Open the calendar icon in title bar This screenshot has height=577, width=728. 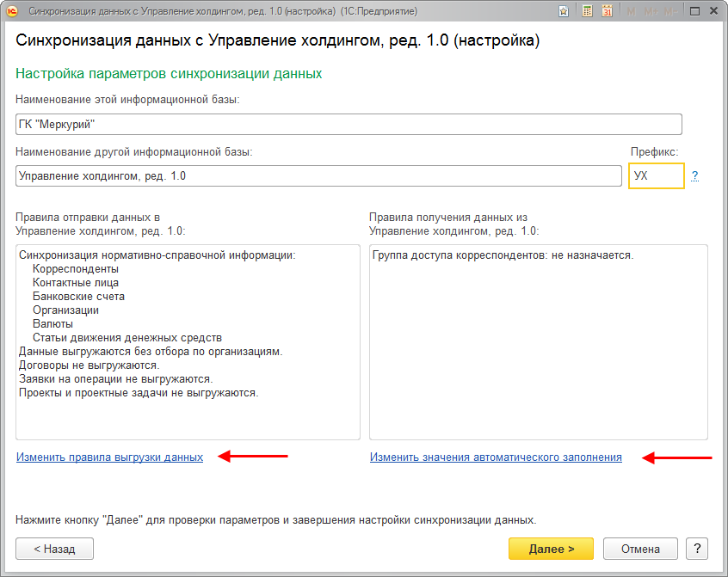(607, 11)
